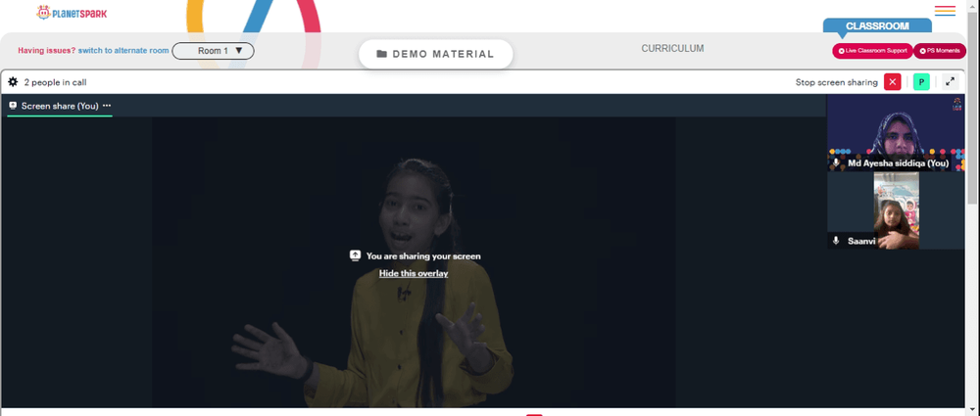This screenshot has height=416, width=980.
Task: Toggle fullscreen with expand arrows icon
Action: click(x=950, y=82)
